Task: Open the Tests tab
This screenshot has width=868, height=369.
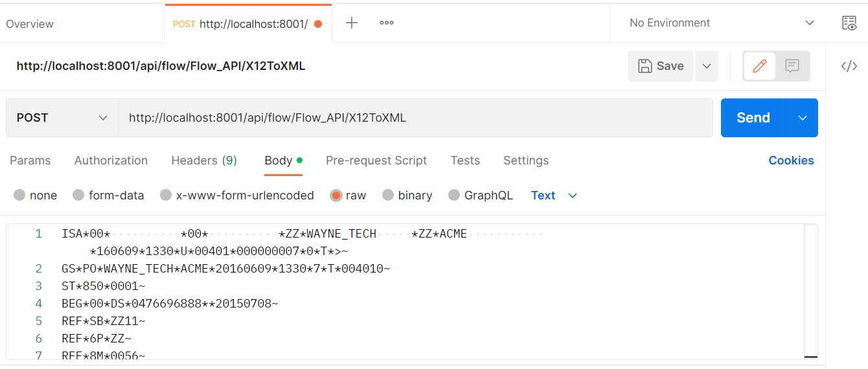Action: pyautogui.click(x=465, y=161)
